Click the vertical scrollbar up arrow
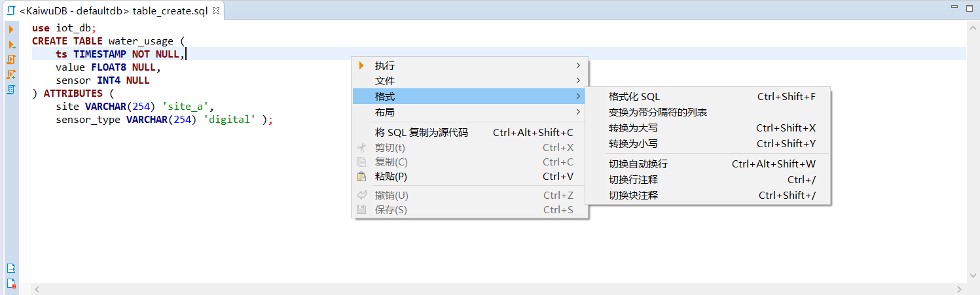 (973, 28)
